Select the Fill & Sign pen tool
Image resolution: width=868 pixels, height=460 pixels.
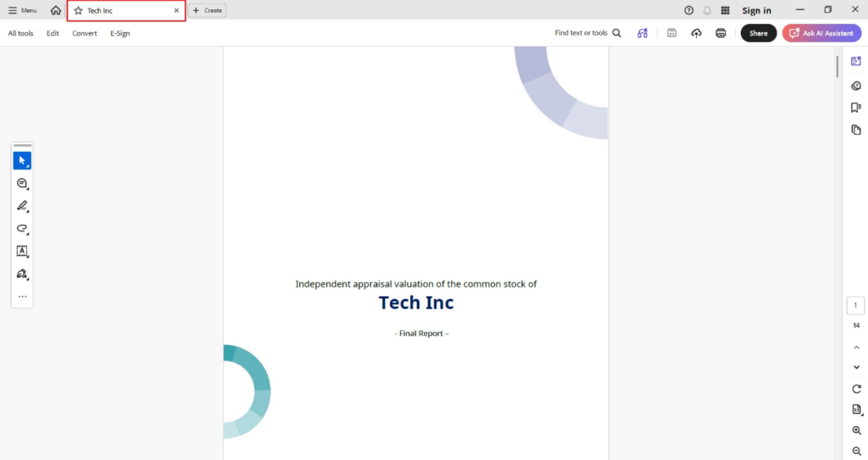22,274
